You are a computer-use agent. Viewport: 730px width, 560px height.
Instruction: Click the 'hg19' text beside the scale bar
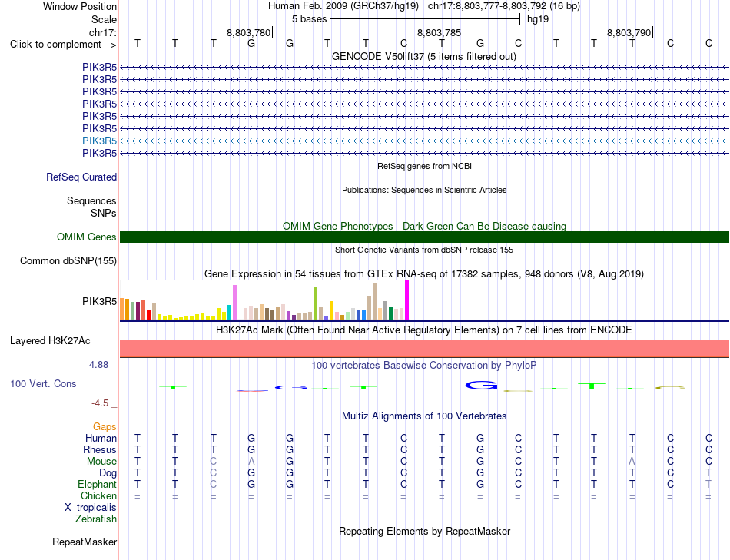coord(538,19)
